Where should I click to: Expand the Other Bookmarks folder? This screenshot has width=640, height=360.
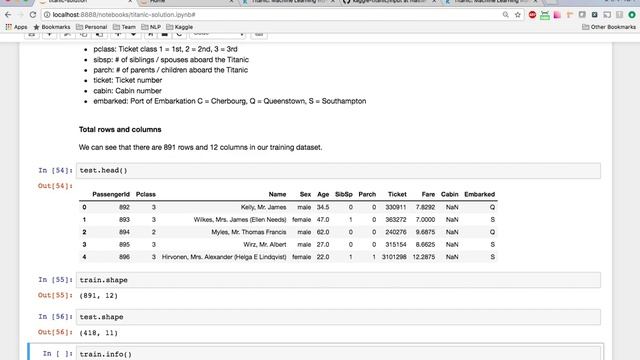[609, 27]
